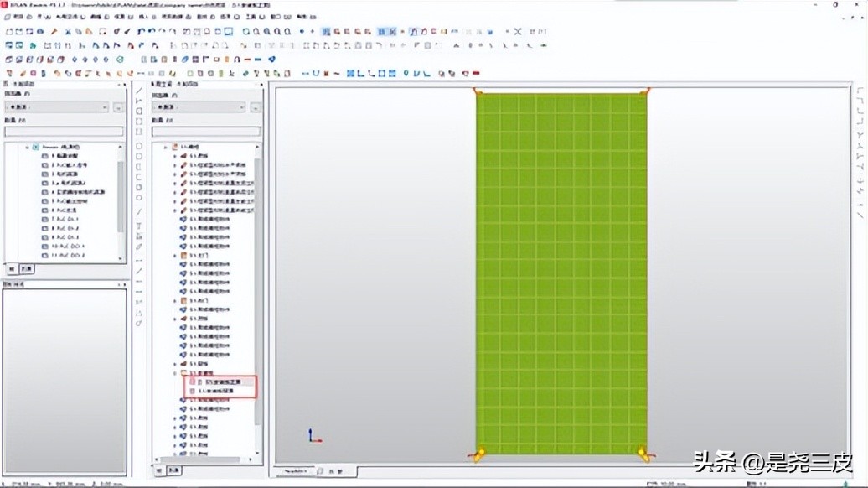Select the rectangle tool in vertical toolbar
The width and height of the screenshot is (868, 488).
139,111
